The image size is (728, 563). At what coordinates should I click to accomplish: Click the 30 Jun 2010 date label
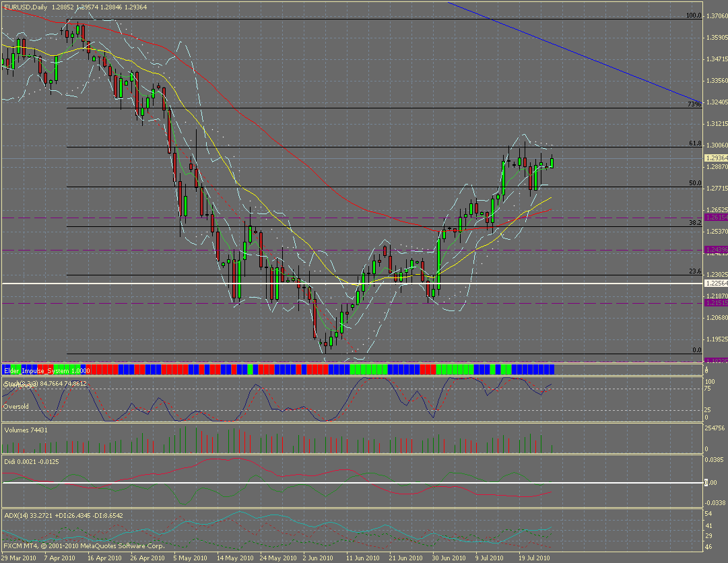(x=449, y=558)
